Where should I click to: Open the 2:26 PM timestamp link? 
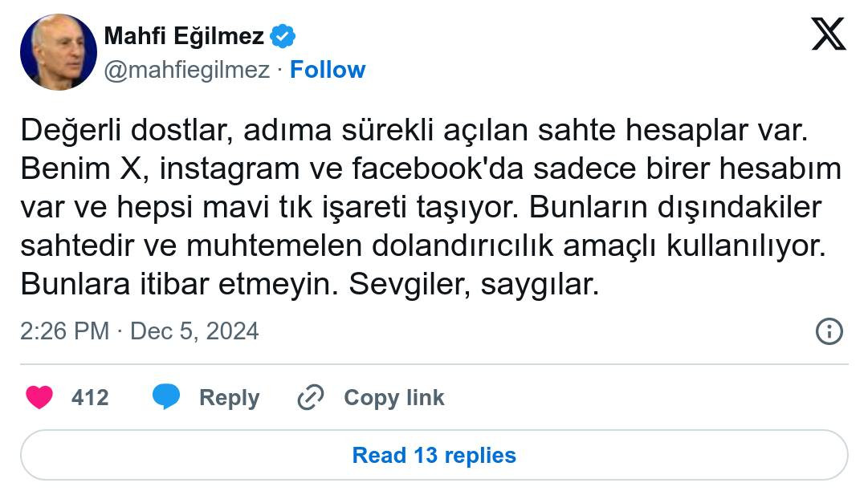click(x=64, y=331)
